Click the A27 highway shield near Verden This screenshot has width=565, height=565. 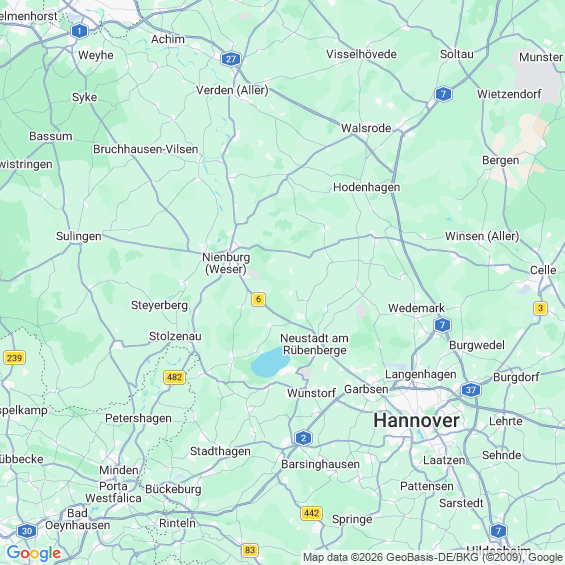[231, 59]
